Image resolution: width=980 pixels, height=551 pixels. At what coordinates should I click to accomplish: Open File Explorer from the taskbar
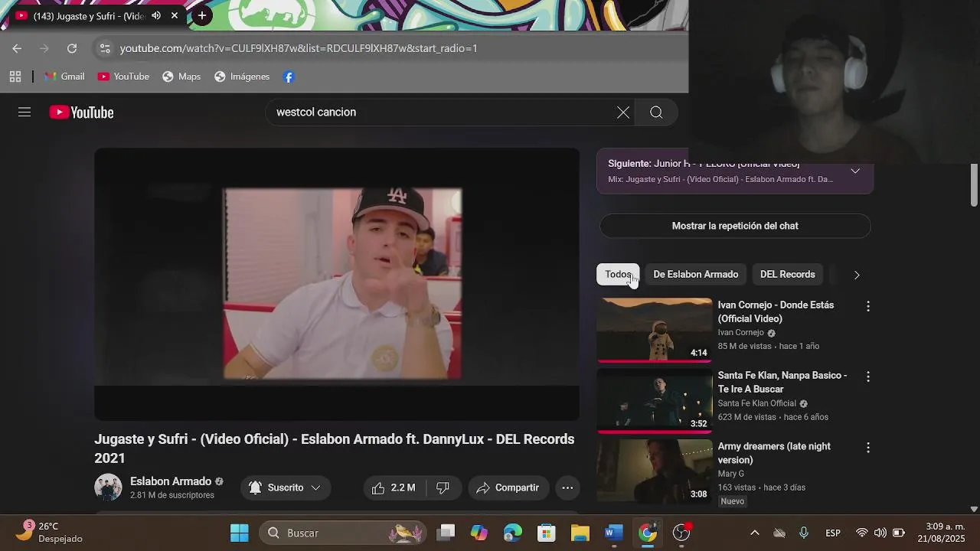[580, 533]
